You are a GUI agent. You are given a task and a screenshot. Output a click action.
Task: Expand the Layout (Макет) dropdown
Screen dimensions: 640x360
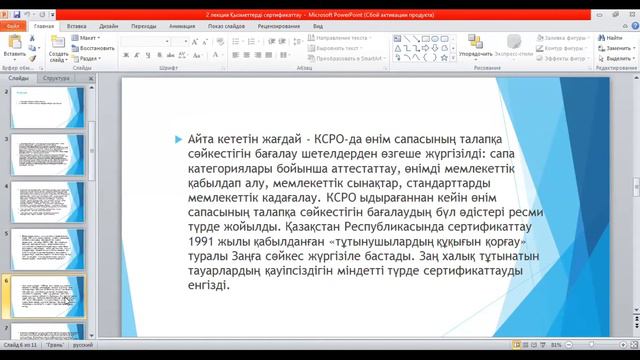click(x=86, y=38)
